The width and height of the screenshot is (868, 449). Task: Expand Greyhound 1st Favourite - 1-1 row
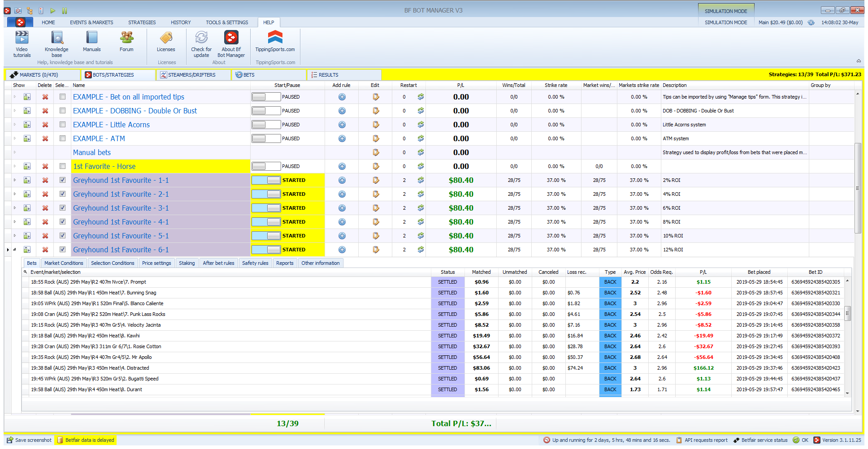pos(15,180)
